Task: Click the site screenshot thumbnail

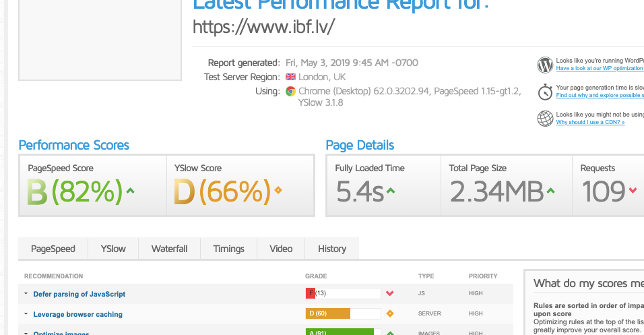Action: pyautogui.click(x=100, y=39)
